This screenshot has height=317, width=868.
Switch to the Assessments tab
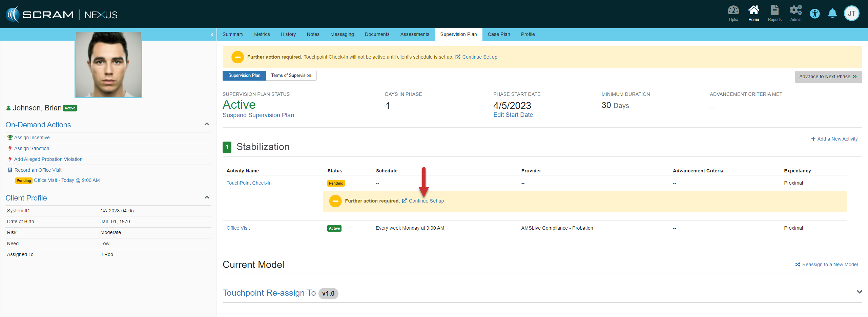(x=415, y=35)
